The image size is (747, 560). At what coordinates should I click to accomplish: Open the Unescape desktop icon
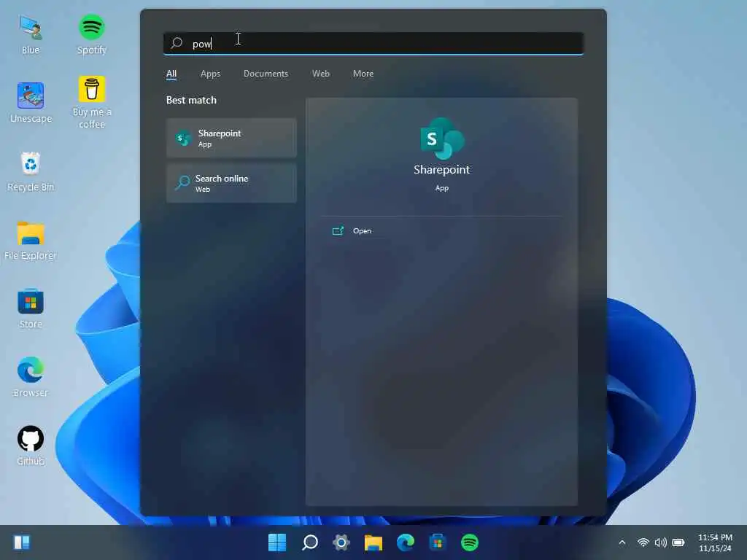coord(31,102)
